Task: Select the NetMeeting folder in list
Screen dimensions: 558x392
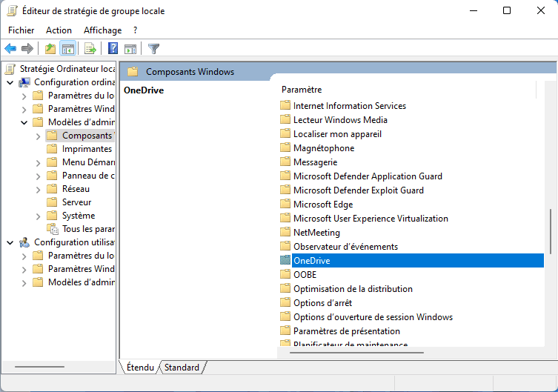Action: pos(316,233)
